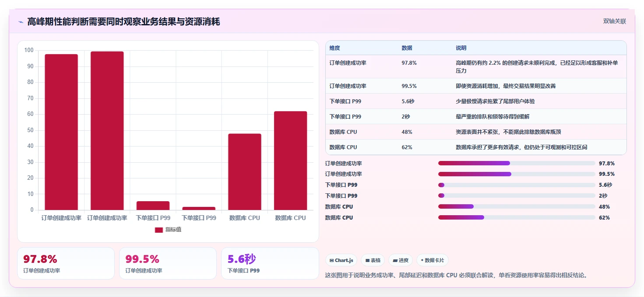Click the shortest bar in the chart

[x=199, y=208]
